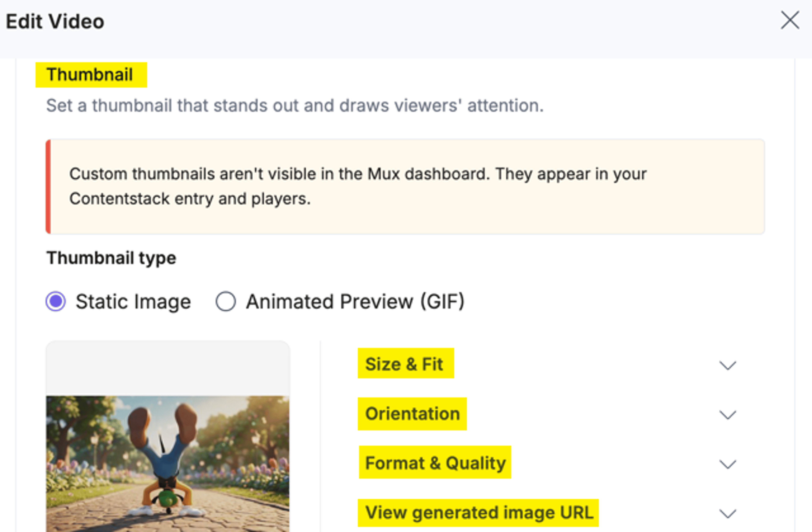Close the Edit Video dialog

click(x=790, y=20)
